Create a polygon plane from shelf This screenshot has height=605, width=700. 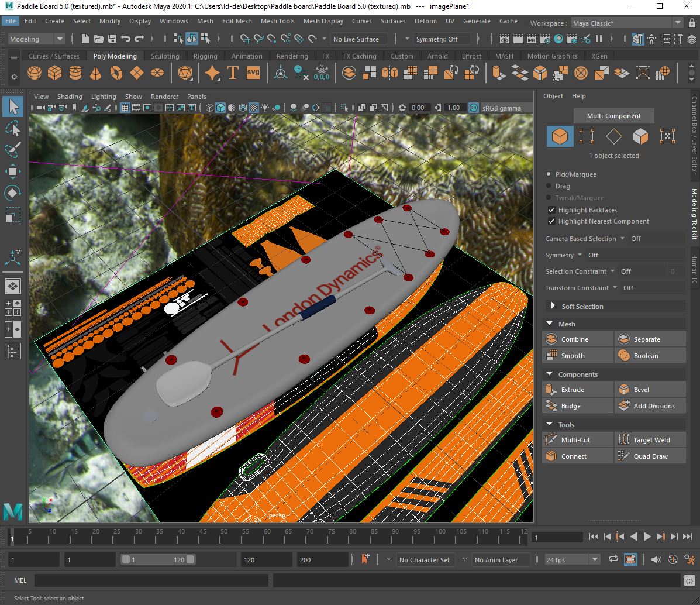tap(137, 73)
